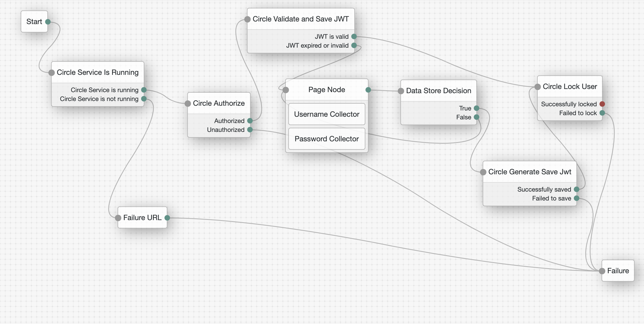Select the Circle Authorize node title
This screenshot has height=324, width=644.
pyautogui.click(x=219, y=103)
